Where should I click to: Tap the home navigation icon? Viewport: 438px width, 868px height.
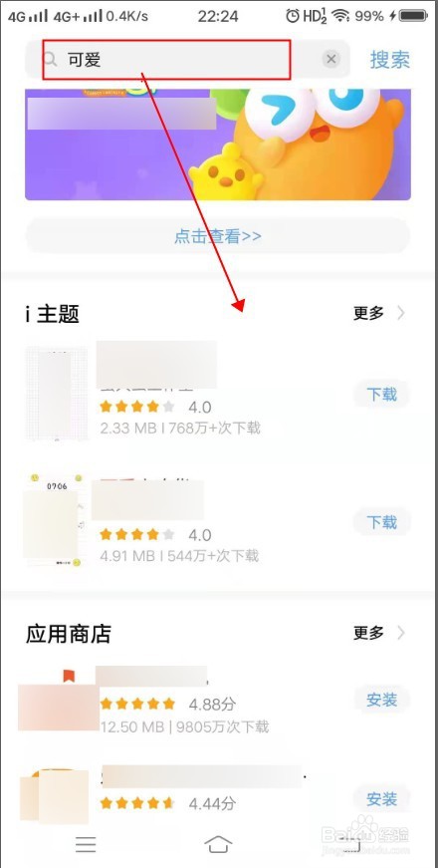click(x=218, y=844)
